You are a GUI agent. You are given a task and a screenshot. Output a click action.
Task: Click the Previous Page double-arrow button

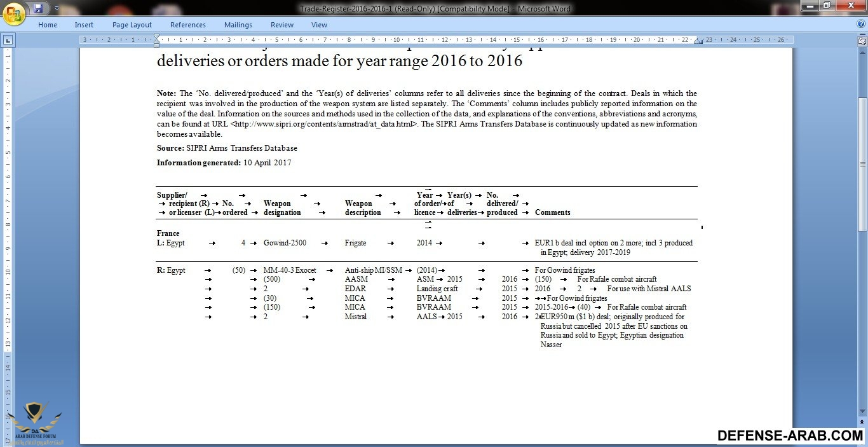(x=862, y=422)
